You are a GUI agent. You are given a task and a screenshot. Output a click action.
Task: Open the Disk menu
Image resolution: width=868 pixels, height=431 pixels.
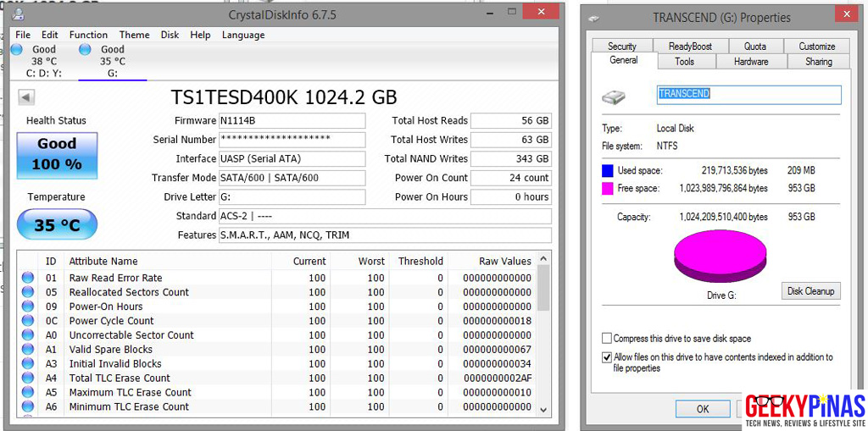[170, 35]
